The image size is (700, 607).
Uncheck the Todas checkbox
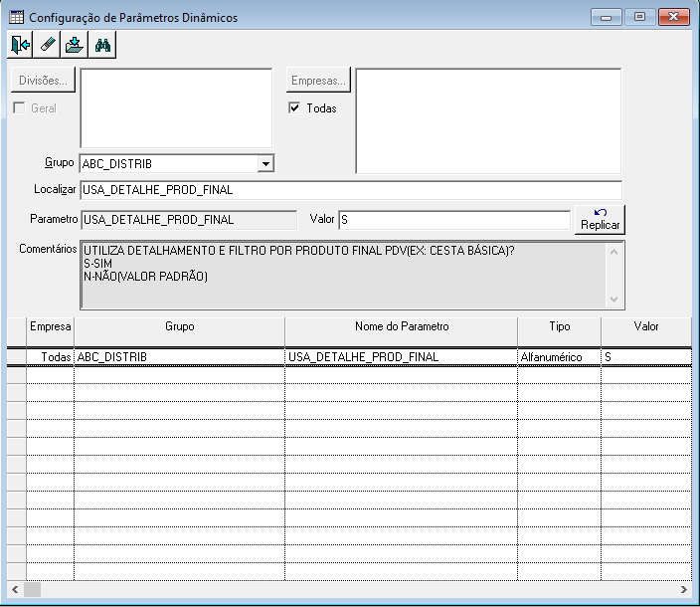[294, 107]
